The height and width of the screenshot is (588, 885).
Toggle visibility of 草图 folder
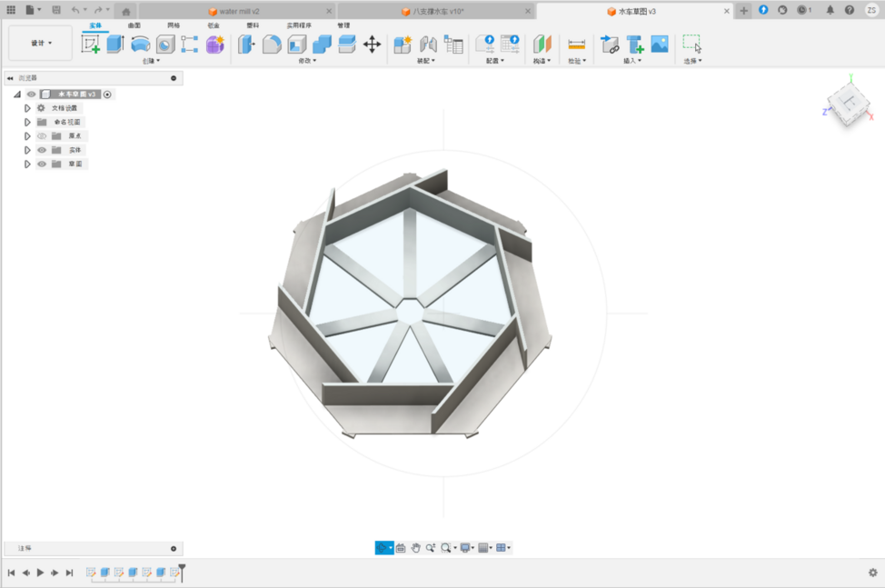click(42, 164)
